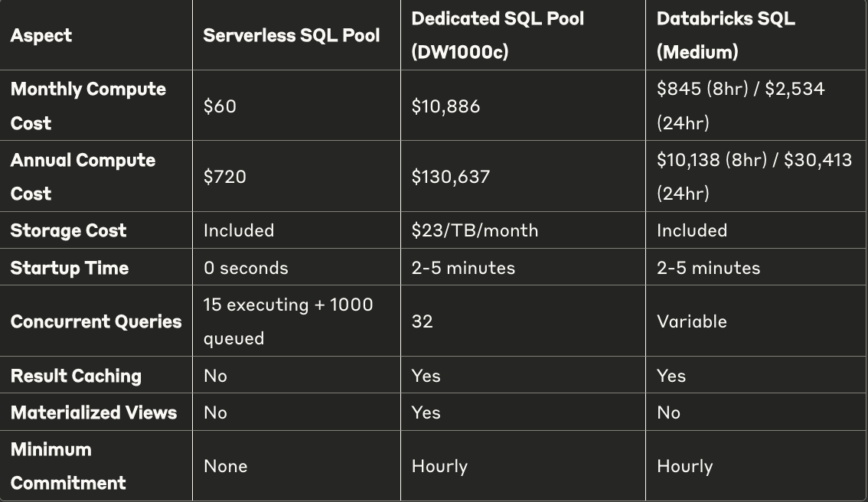
Task: Select the 0 seconds startup time cell
Action: pyautogui.click(x=246, y=268)
